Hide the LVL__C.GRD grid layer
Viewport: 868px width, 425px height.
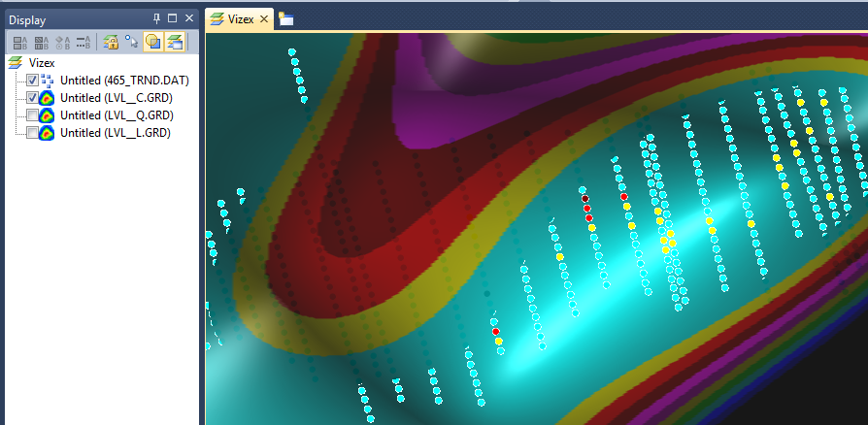[33, 98]
